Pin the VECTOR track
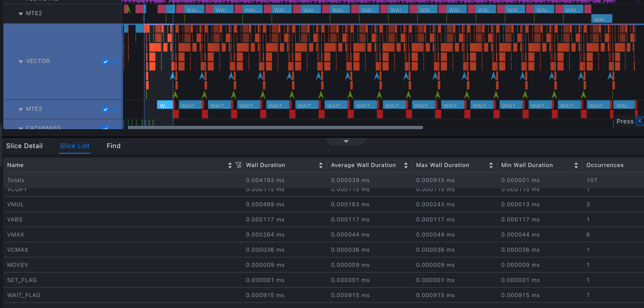644x308 pixels. (x=115, y=61)
